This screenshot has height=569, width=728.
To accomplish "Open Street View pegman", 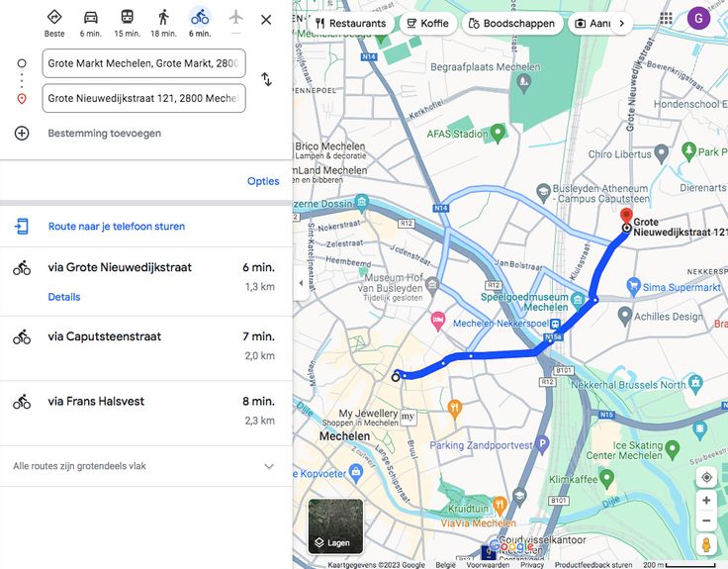I will tap(706, 545).
